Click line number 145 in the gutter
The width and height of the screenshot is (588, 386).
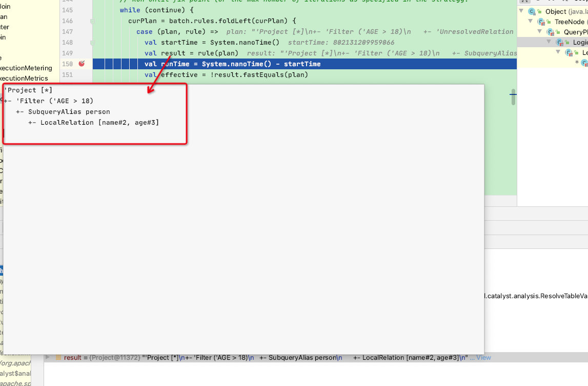click(x=68, y=10)
